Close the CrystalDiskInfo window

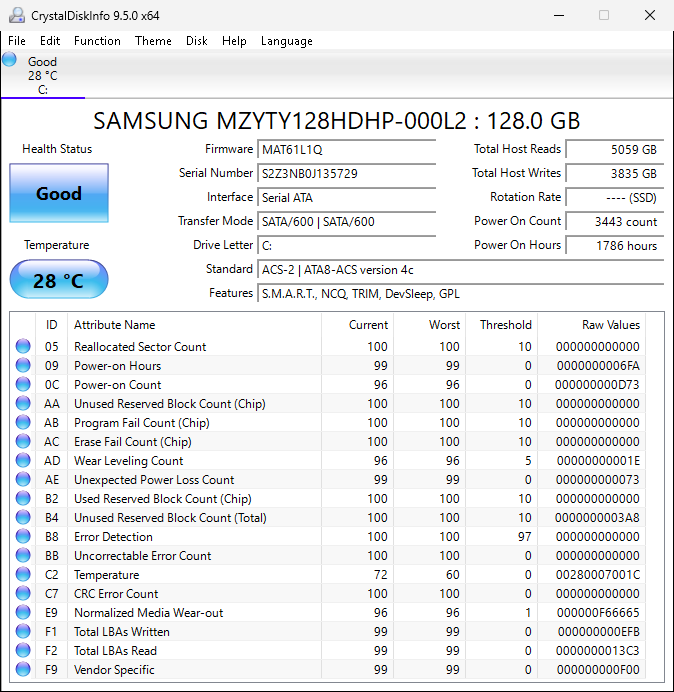click(650, 15)
